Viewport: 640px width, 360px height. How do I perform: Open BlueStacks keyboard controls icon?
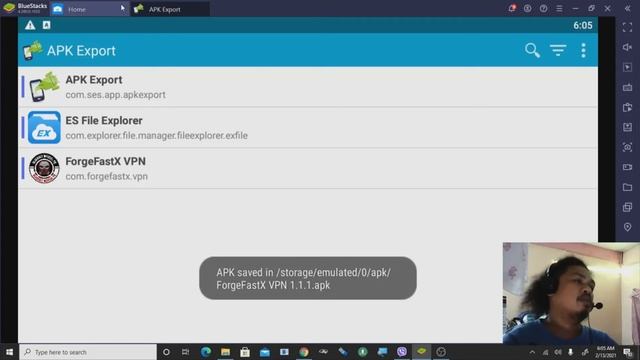tap(627, 87)
